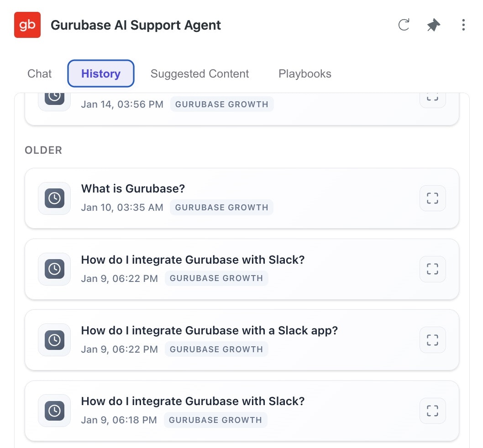483x448 pixels.
Task: Click the pin icon in the top bar
Action: tap(433, 26)
